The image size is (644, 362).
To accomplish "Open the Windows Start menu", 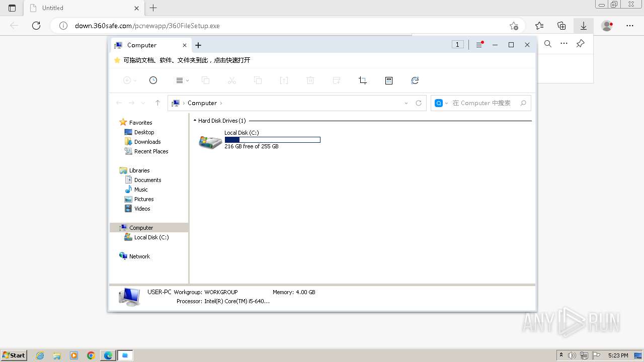I will point(14,355).
